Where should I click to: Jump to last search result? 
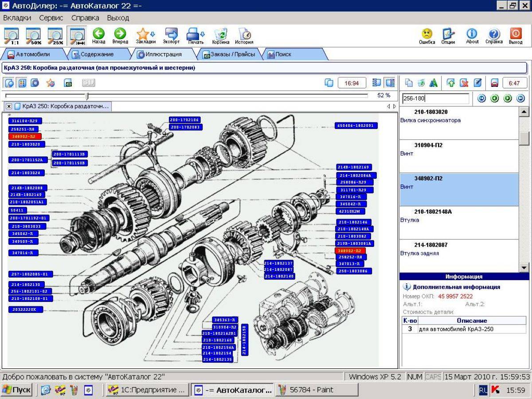pyautogui.click(x=521, y=98)
